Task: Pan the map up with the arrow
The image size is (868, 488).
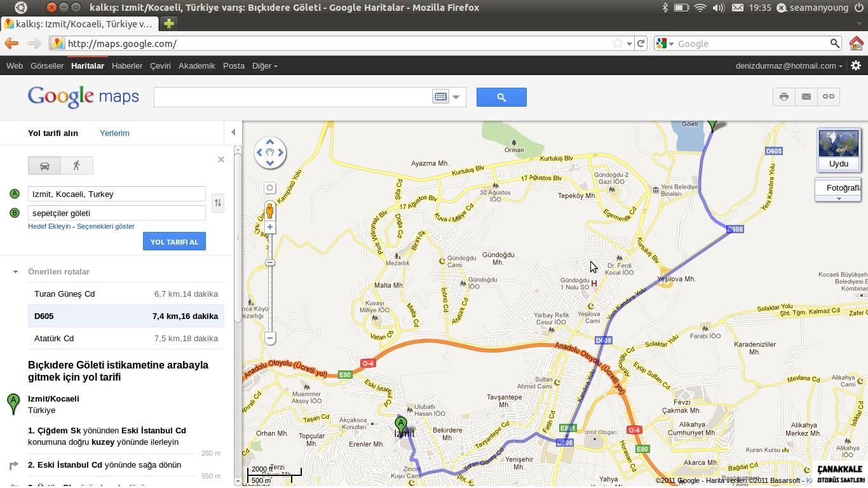Action: click(x=270, y=142)
